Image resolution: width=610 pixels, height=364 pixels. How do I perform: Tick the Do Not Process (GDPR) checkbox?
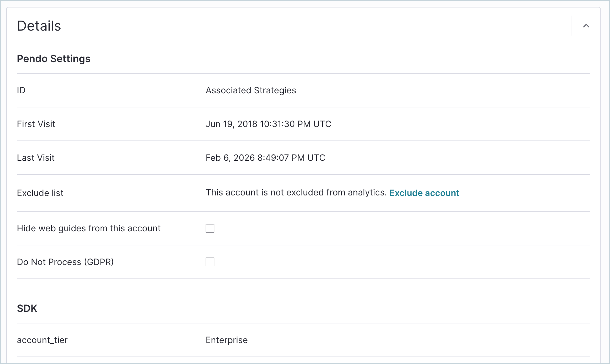point(210,262)
